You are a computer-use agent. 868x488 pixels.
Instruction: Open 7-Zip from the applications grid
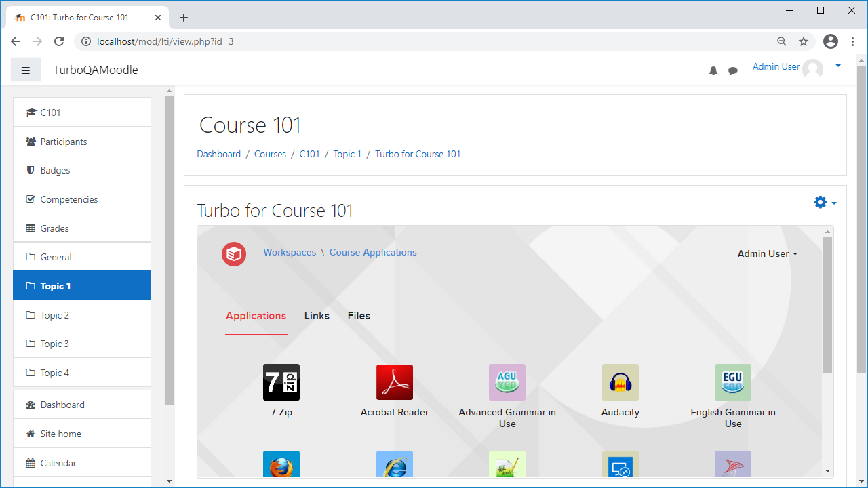coord(281,382)
